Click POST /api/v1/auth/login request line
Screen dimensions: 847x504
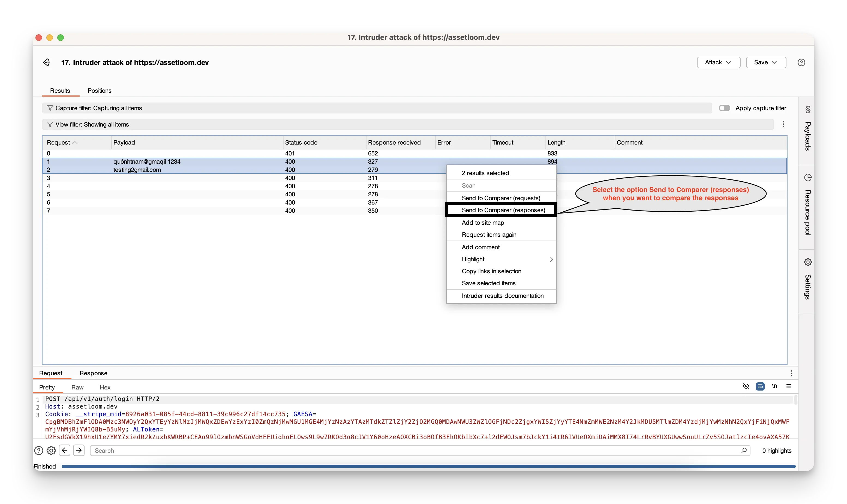(x=102, y=399)
